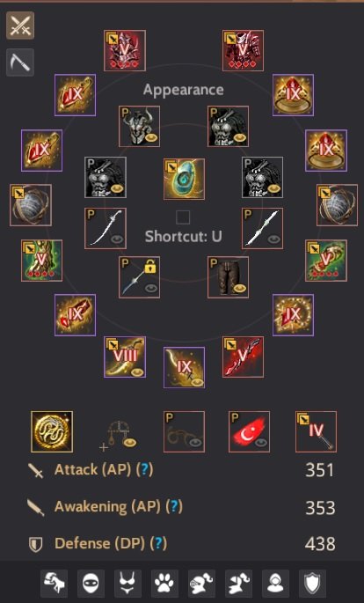Open the golden alchemy stone medallion slot
This screenshot has width=364, height=603.
[x=52, y=431]
